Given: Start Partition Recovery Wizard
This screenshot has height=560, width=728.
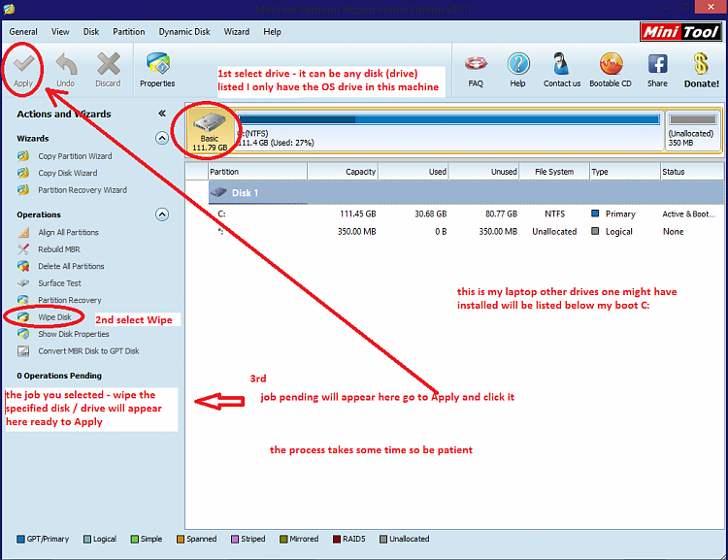Looking at the screenshot, I should [x=83, y=190].
